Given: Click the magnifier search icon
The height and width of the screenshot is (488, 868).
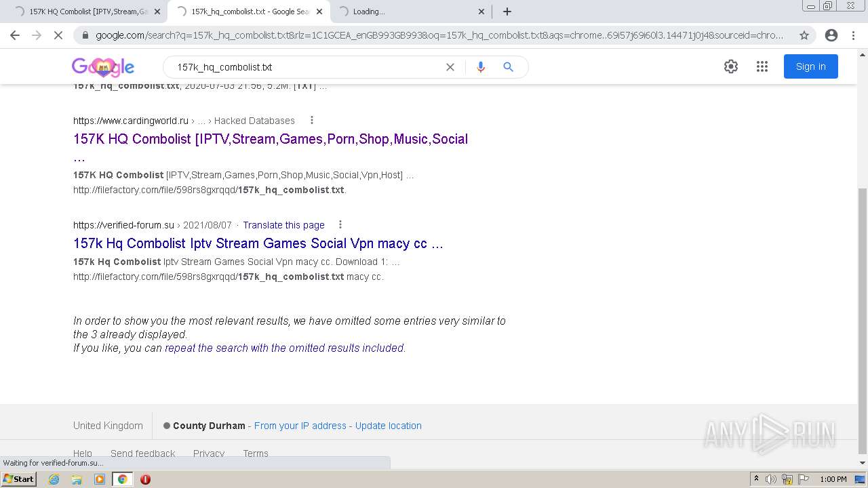Looking at the screenshot, I should [508, 67].
